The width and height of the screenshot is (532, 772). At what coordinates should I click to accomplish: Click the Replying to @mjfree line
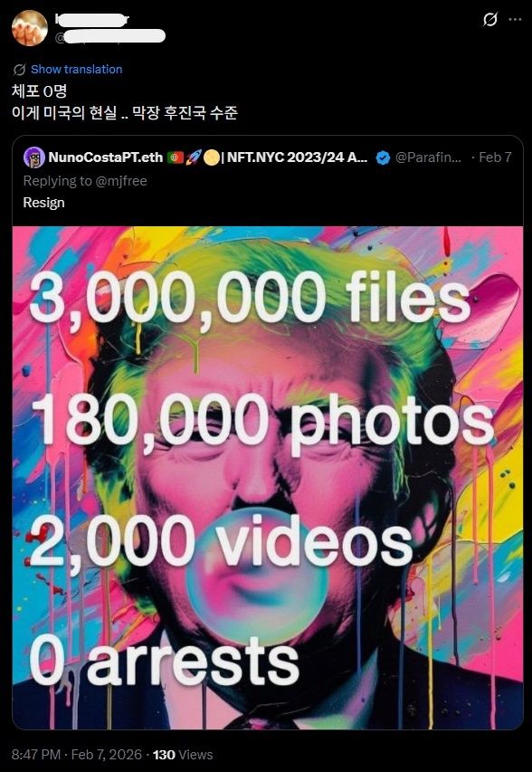pyautogui.click(x=85, y=181)
